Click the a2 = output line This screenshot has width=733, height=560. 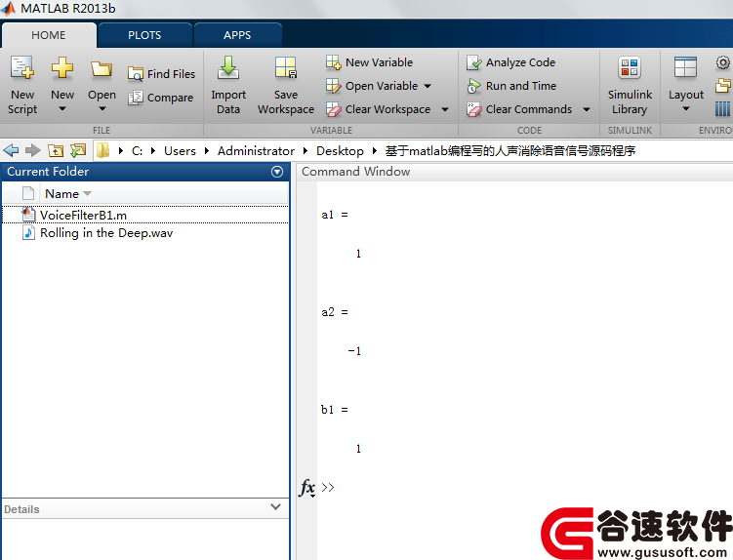click(x=335, y=312)
